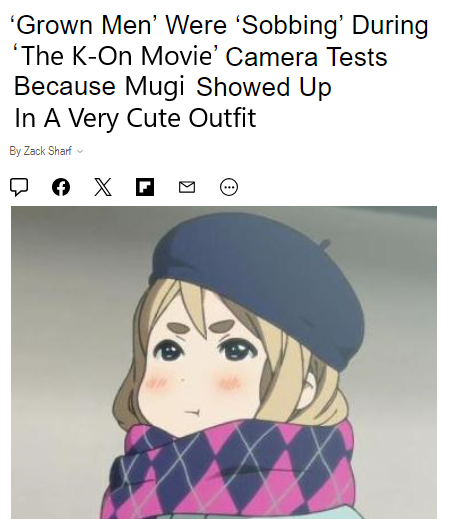Click 'In A Very Cute Outfit' headline line

point(135,118)
